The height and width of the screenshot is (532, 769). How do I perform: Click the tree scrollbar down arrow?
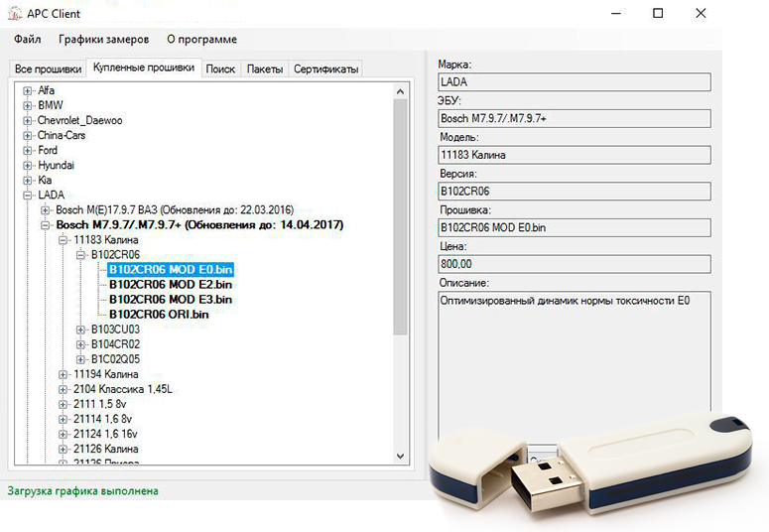pos(400,456)
